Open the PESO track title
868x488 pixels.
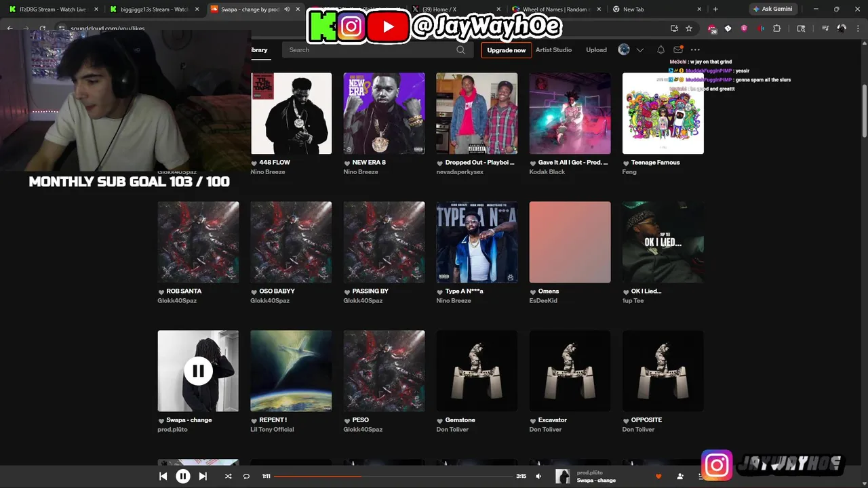pos(360,420)
